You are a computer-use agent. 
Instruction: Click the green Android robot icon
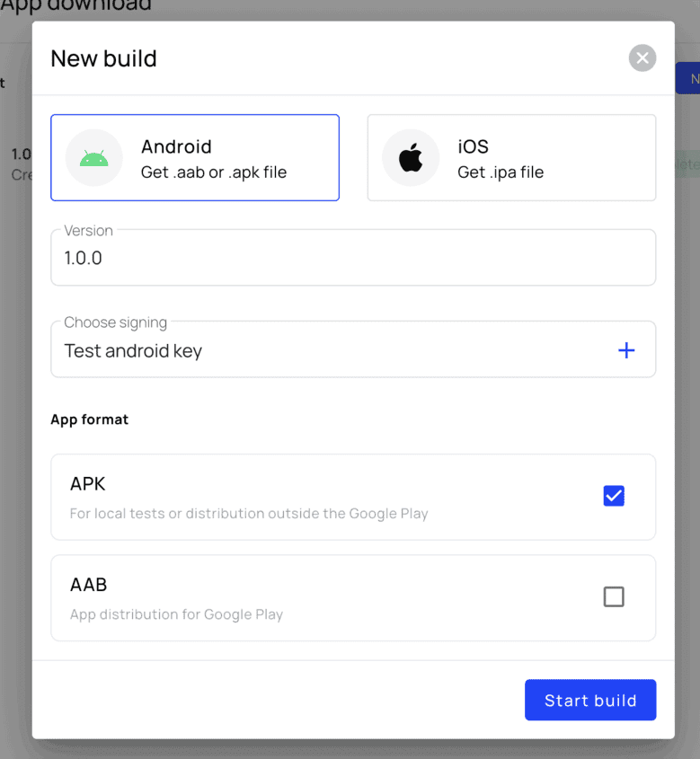coord(94,158)
